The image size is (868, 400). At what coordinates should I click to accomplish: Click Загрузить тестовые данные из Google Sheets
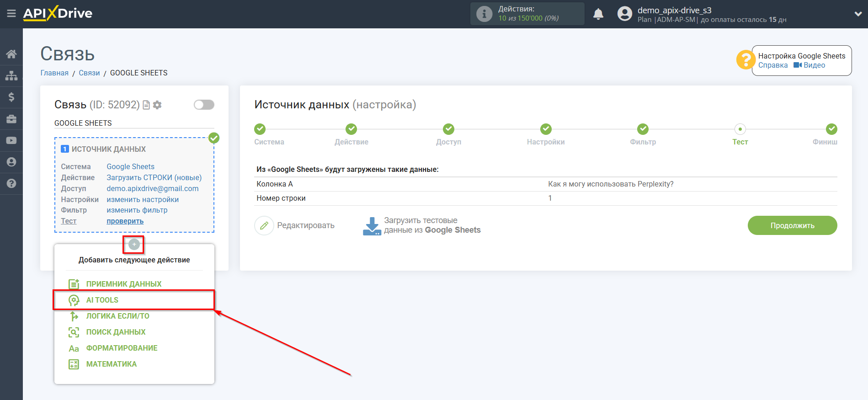click(432, 225)
